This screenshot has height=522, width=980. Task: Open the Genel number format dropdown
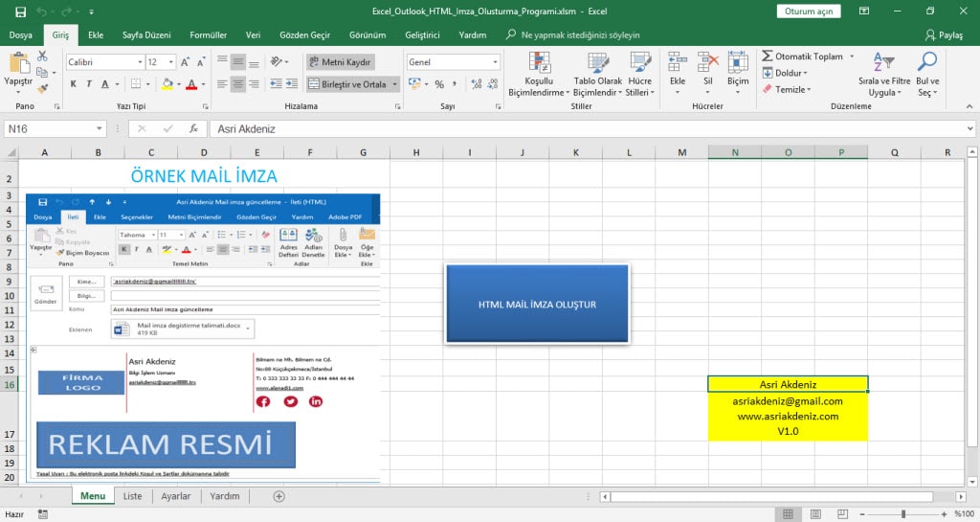pos(495,62)
